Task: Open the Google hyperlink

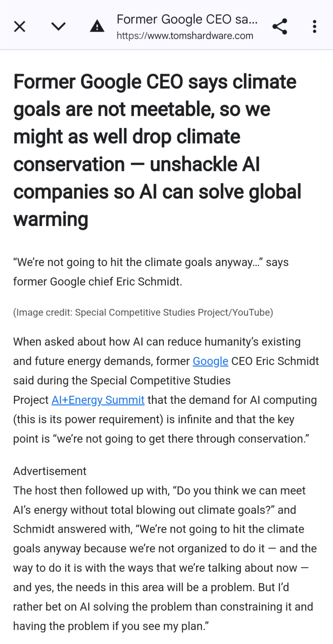Action: tap(210, 361)
